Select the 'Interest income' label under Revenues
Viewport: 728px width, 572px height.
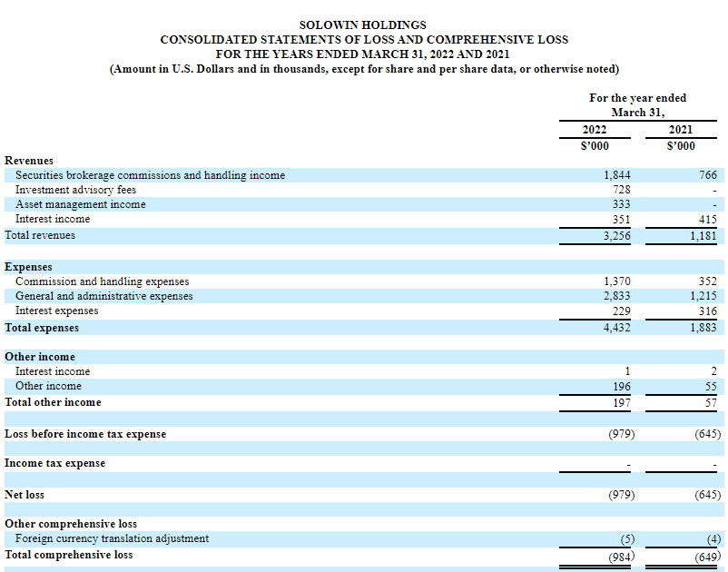[x=53, y=219]
